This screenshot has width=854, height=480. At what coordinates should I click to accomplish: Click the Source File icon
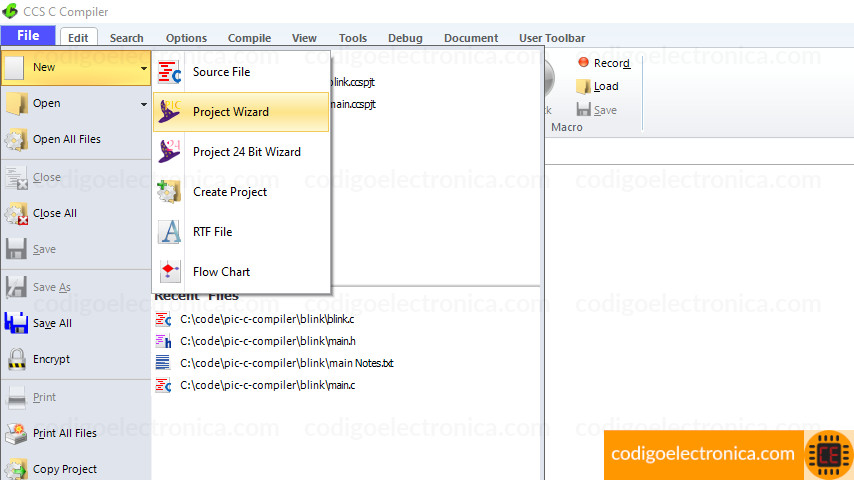click(169, 72)
